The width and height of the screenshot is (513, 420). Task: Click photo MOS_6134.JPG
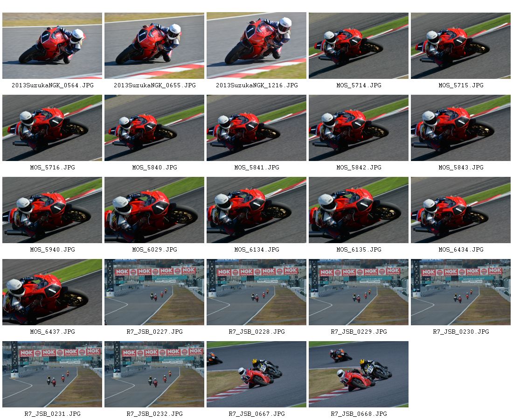click(x=256, y=210)
